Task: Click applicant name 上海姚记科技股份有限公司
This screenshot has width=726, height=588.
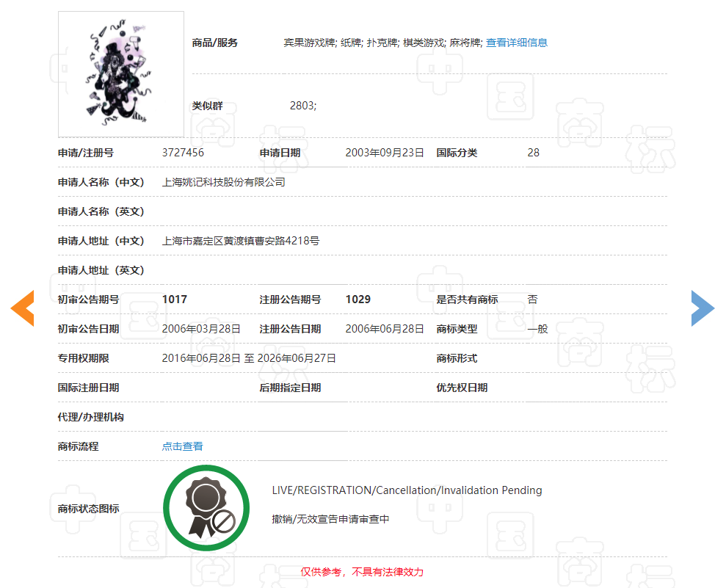Action: coord(223,181)
